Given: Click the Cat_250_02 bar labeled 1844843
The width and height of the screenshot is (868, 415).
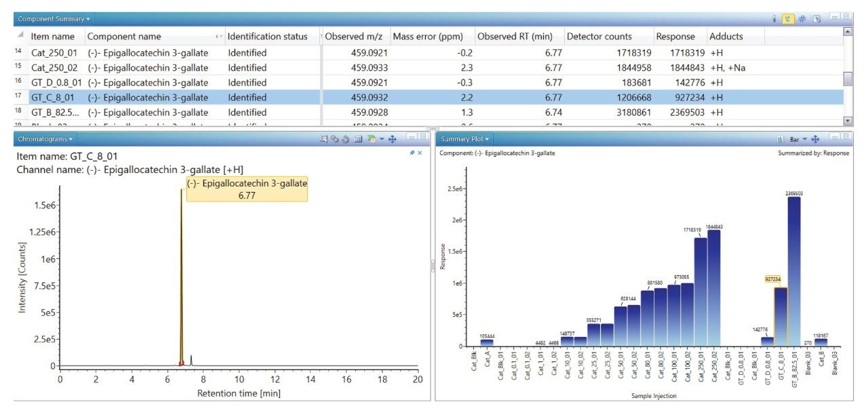Looking at the screenshot, I should tap(713, 288).
